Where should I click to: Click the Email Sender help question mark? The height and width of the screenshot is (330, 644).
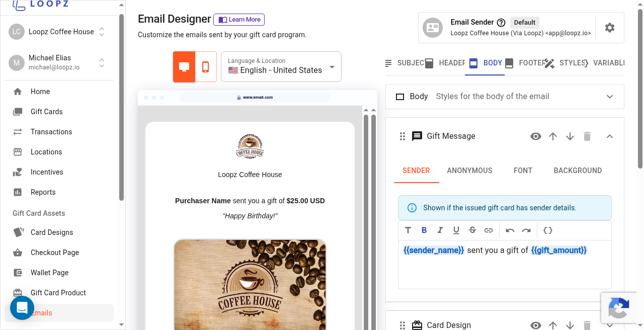pos(501,23)
